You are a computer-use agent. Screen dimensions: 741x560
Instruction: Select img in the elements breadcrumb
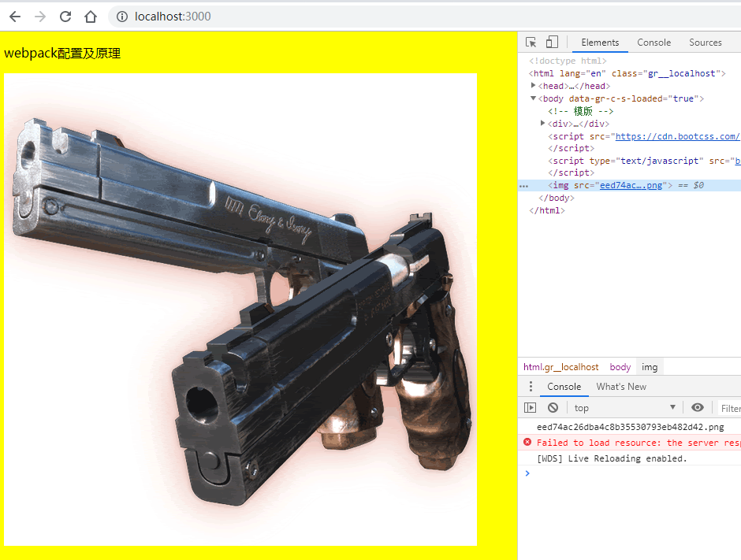pos(650,367)
